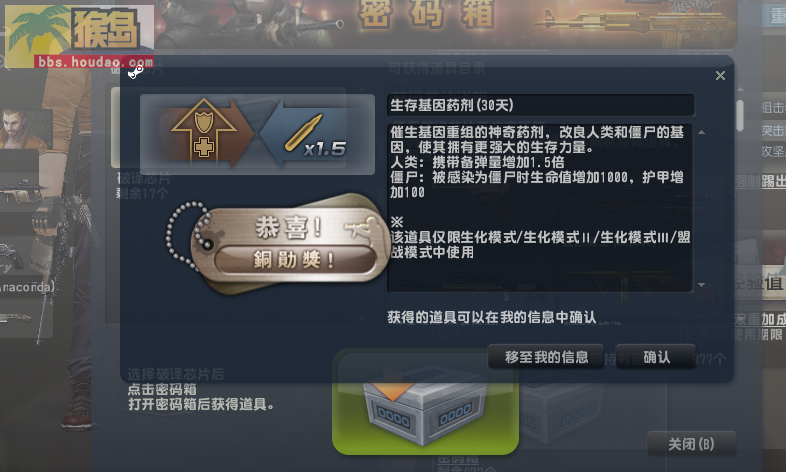Close the reward popup with the X
786x472 pixels.
click(720, 76)
